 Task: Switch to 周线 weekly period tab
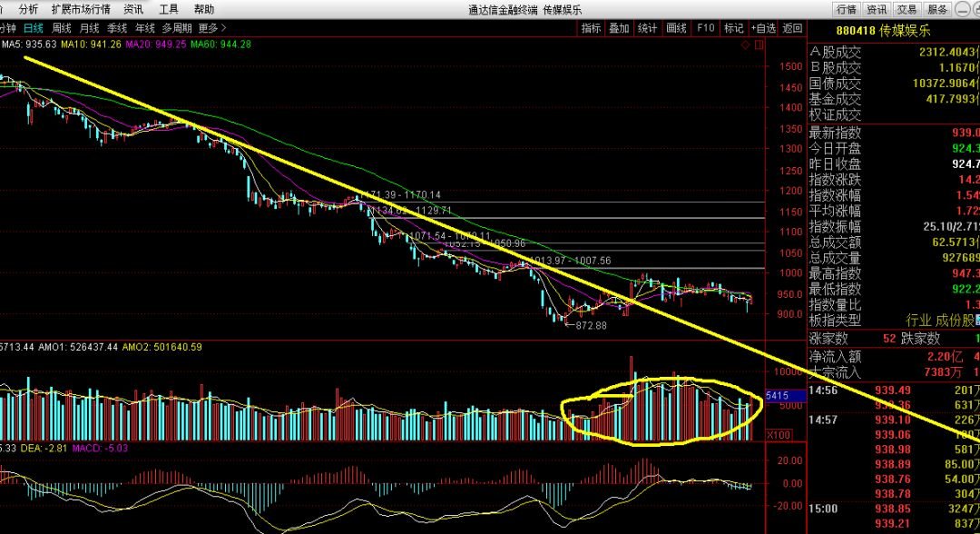62,28
